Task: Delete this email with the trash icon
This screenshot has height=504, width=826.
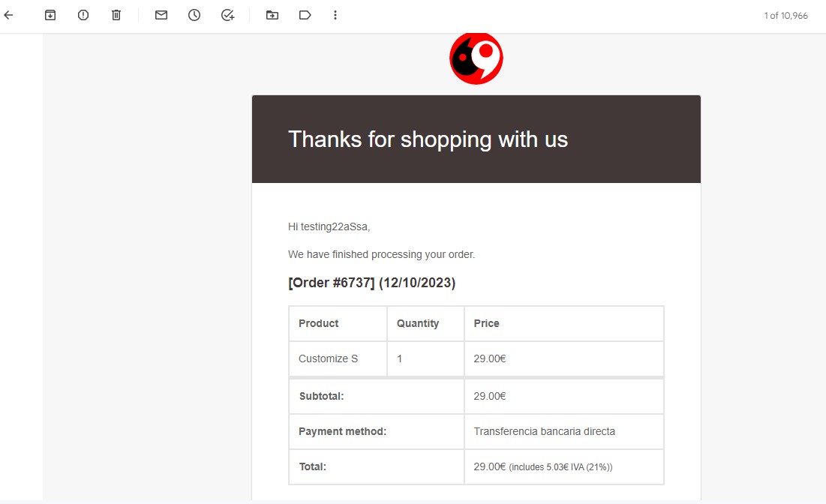Action: (116, 15)
